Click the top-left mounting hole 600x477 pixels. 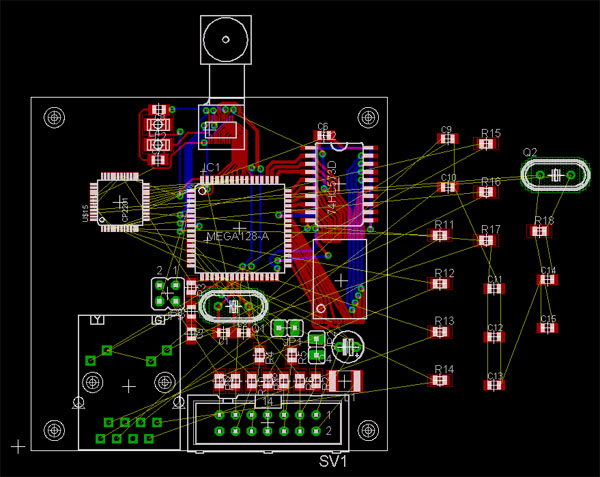54,117
